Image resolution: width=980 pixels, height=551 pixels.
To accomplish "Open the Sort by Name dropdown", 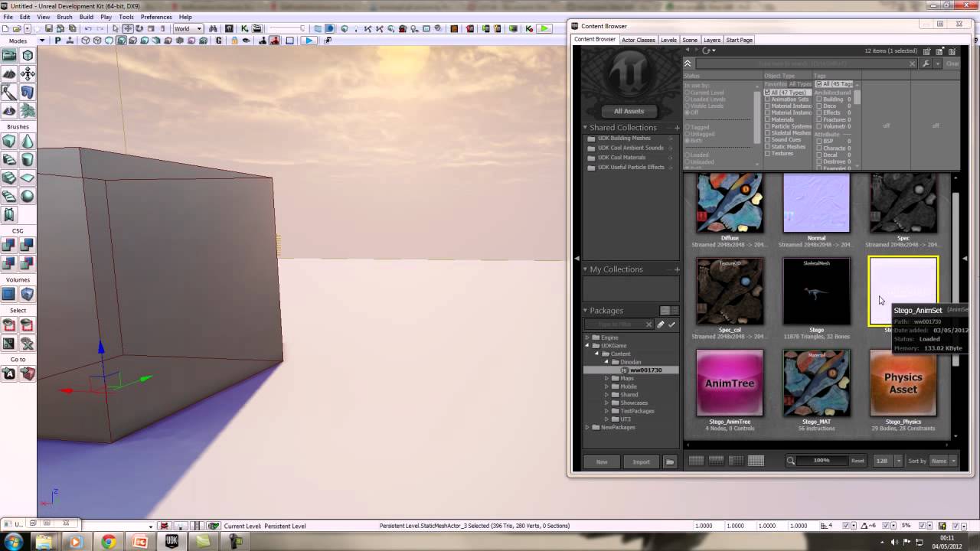I will (x=943, y=461).
